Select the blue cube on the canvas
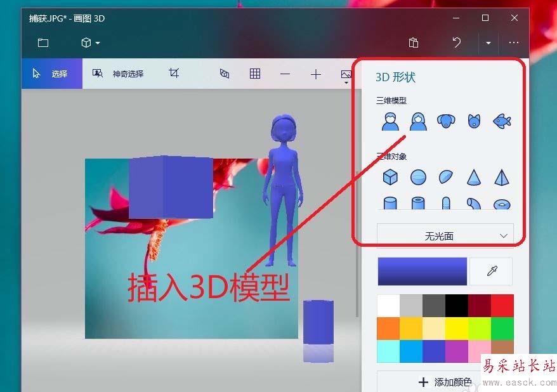557x392 pixels. [x=171, y=187]
